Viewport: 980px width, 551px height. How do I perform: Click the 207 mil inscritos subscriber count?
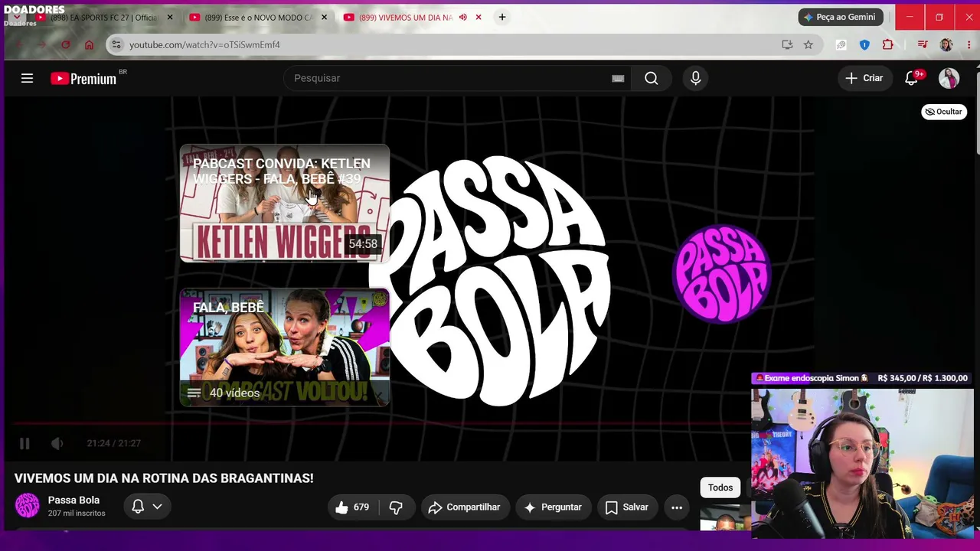(x=77, y=513)
